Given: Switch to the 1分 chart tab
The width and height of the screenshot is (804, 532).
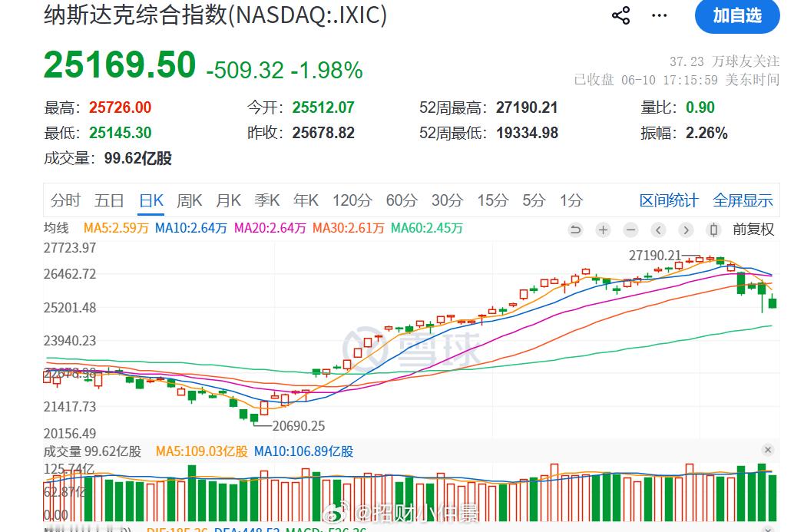Looking at the screenshot, I should [571, 200].
